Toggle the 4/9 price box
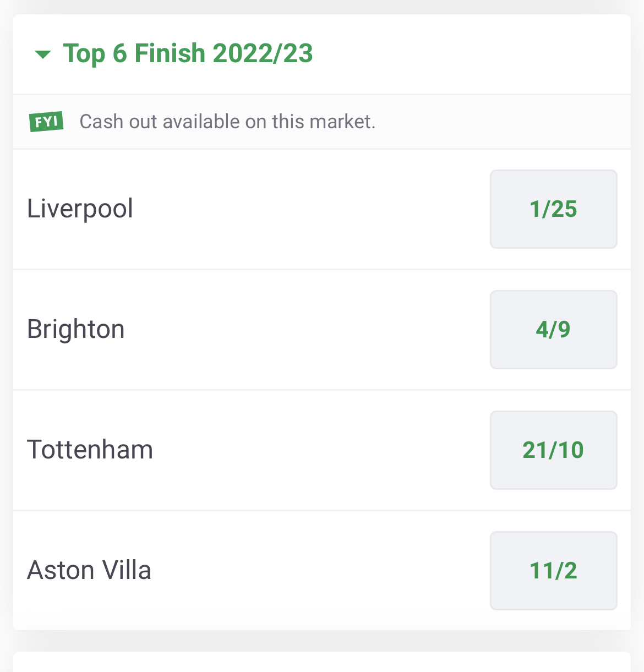This screenshot has width=644, height=672. (x=553, y=330)
